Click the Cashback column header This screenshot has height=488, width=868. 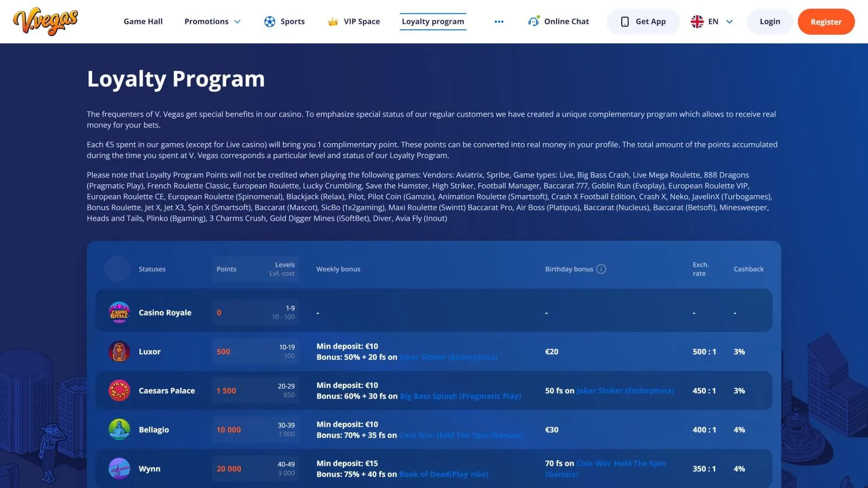(x=749, y=269)
